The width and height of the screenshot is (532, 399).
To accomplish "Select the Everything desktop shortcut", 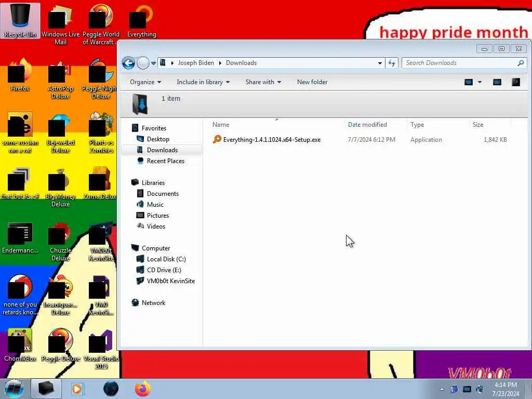I will (141, 21).
